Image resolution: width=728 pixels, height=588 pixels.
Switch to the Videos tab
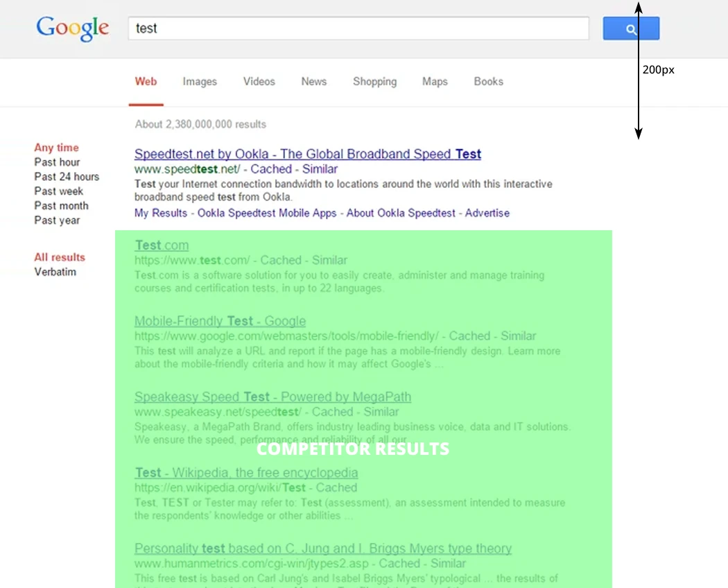pyautogui.click(x=259, y=82)
